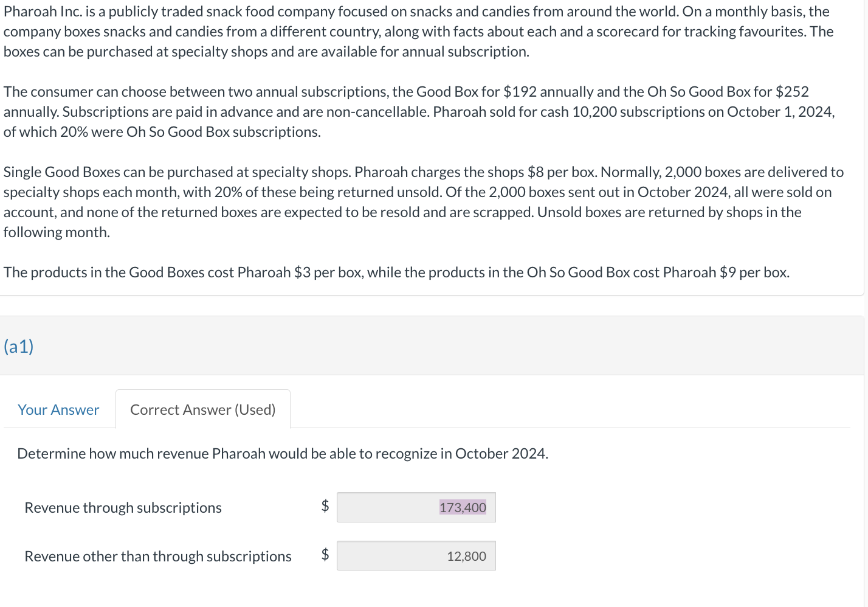Click the subscriptions revenue input field
Viewport: 868px width, 607px height.
416,507
